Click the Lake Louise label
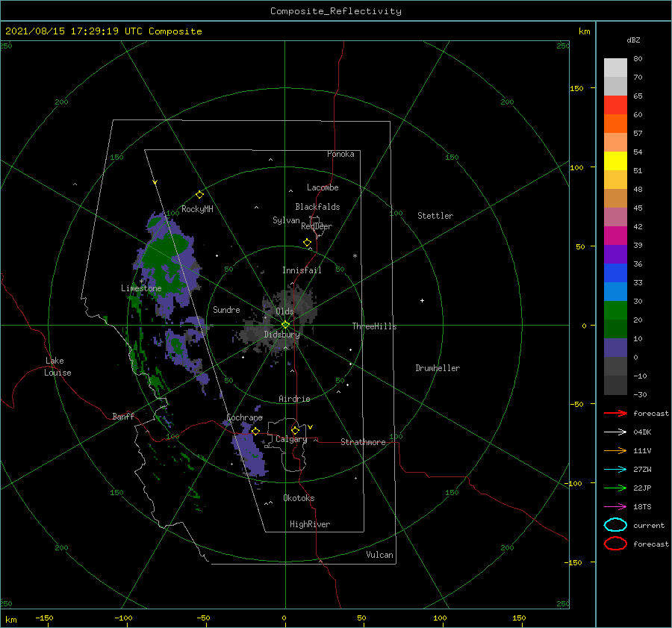 click(57, 367)
